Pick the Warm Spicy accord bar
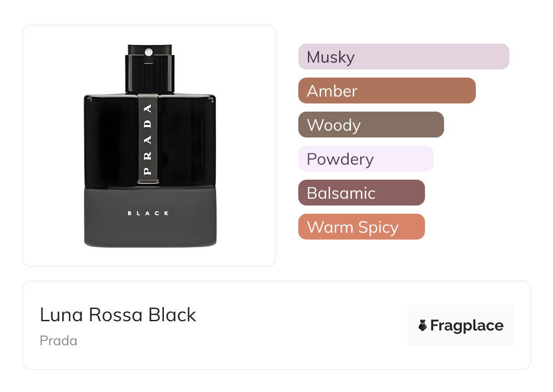Viewport: 553px width, 392px height. click(361, 227)
